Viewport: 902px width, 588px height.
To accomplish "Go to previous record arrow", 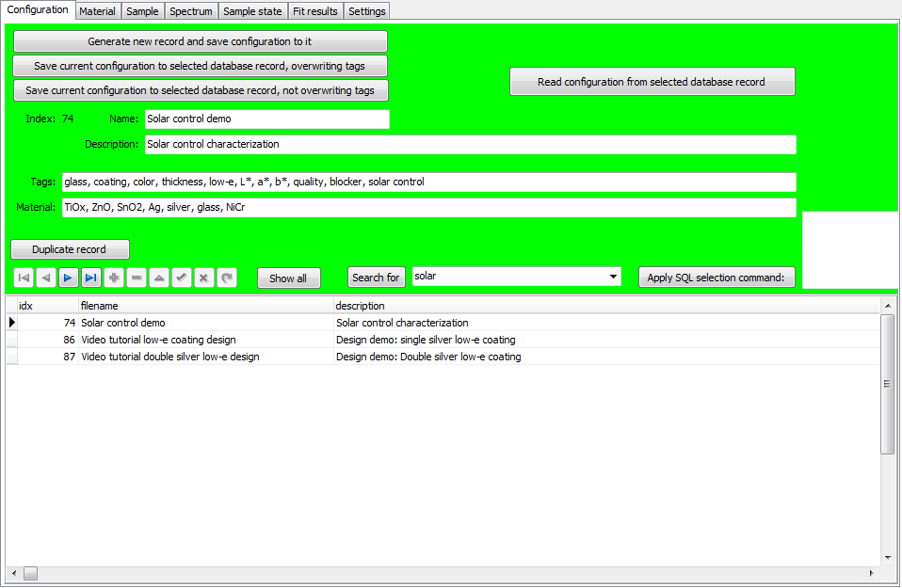I will [46, 278].
